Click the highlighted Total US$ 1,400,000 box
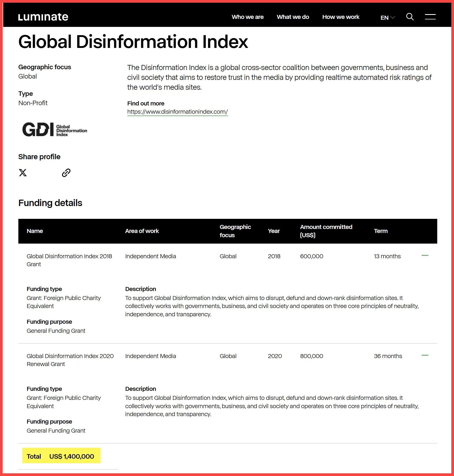 [61, 456]
